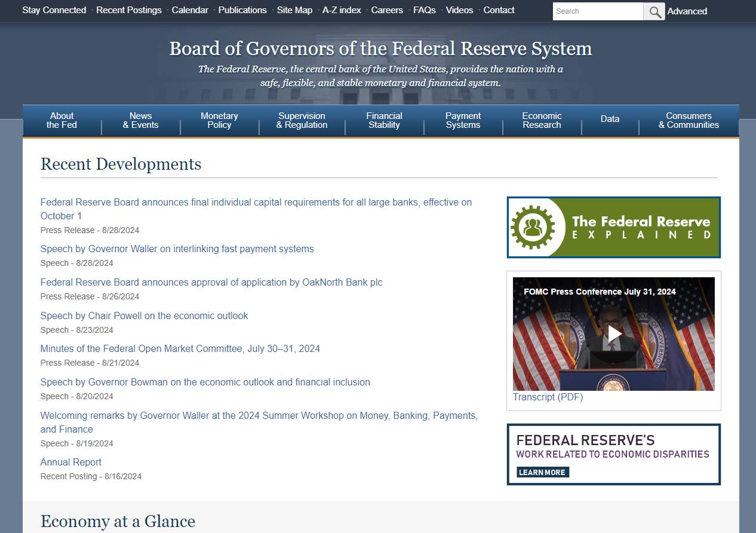
Task: Open Governor Waller speech on fast payment systems
Action: [177, 249]
